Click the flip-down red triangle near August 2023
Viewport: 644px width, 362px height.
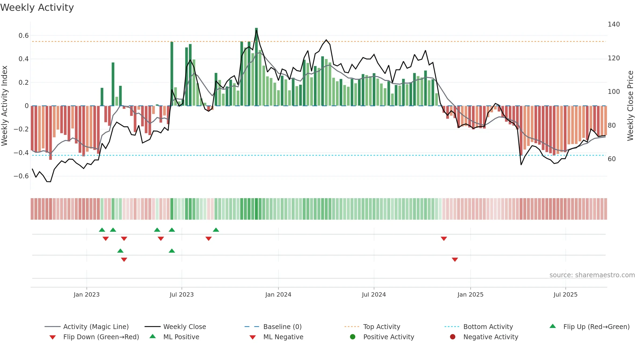click(x=209, y=239)
